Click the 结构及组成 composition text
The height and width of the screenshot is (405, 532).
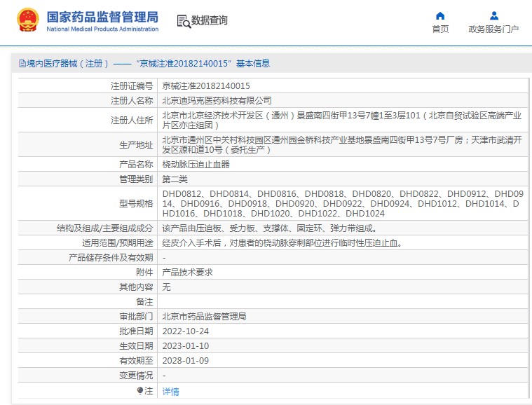click(x=269, y=228)
